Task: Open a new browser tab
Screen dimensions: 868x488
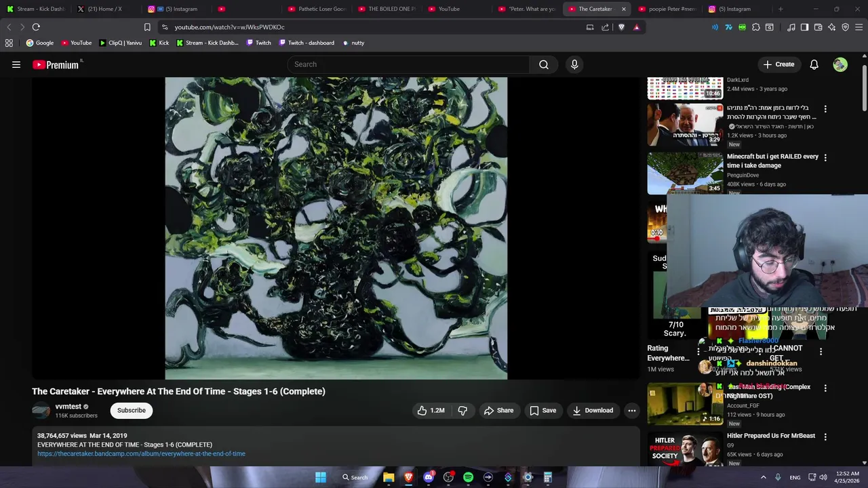Action: (x=781, y=9)
